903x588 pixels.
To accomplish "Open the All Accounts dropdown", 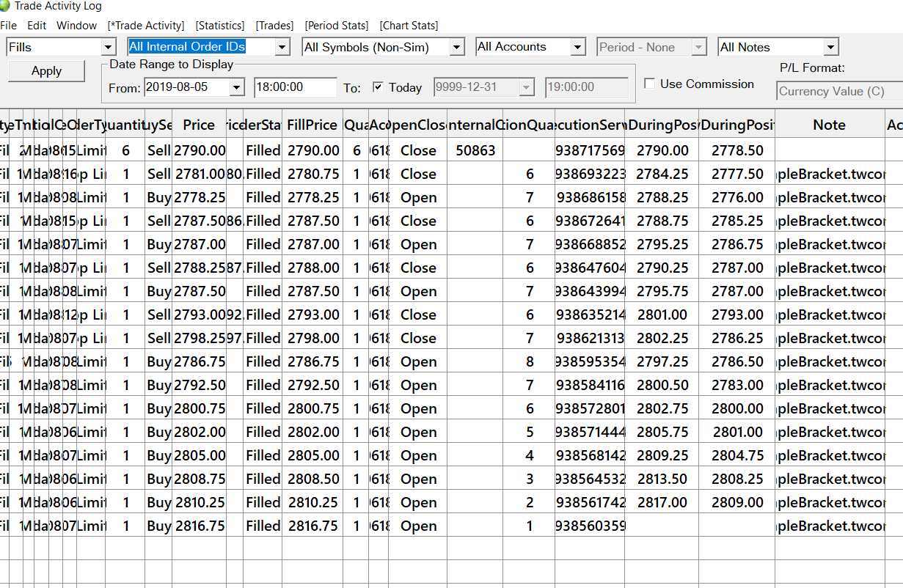I will 577,48.
